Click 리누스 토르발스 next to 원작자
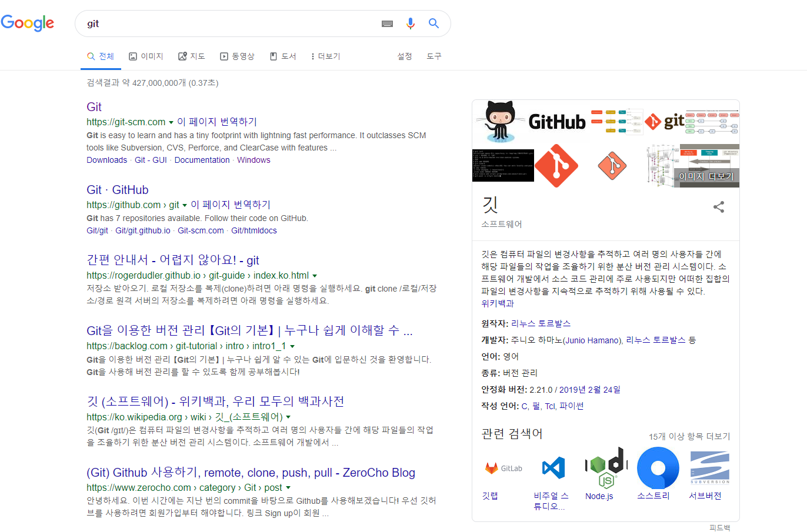This screenshot has width=807, height=532. pos(541,324)
